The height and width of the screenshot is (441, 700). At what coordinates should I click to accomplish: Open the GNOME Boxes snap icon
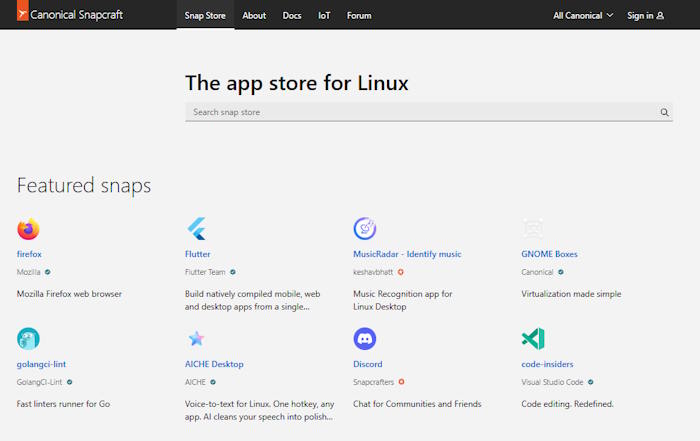533,229
